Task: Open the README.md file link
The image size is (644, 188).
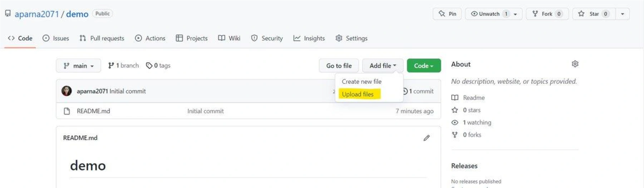Action: click(x=93, y=111)
